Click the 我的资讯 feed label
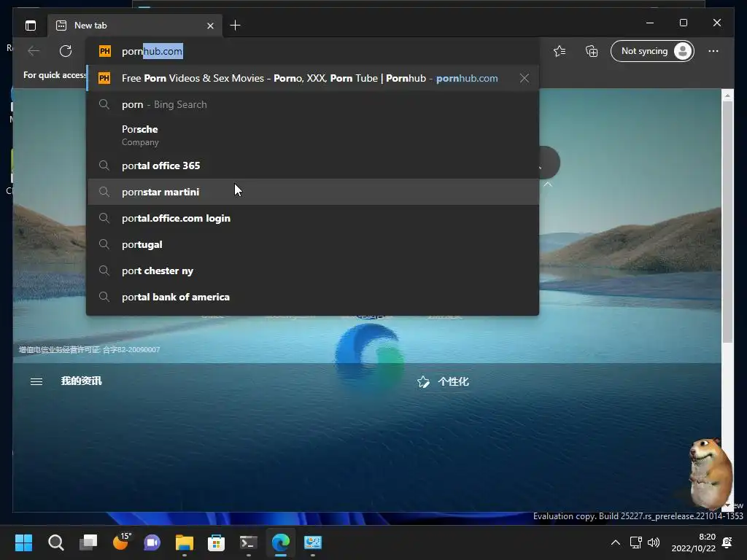747x560 pixels. point(81,381)
